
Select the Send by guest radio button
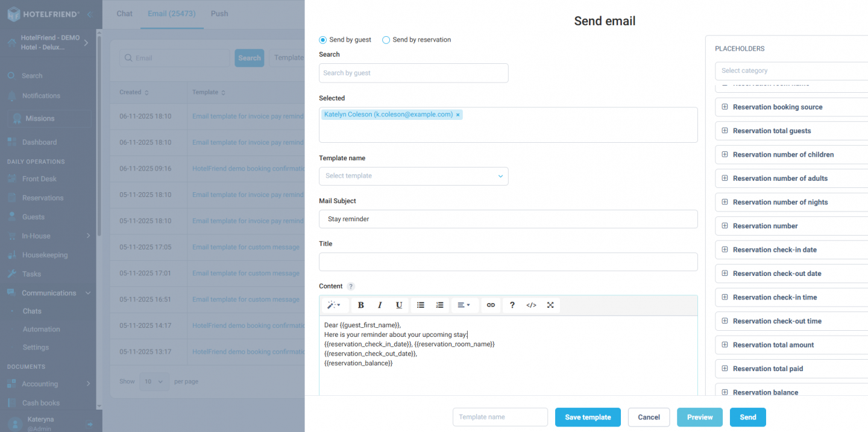tap(322, 40)
